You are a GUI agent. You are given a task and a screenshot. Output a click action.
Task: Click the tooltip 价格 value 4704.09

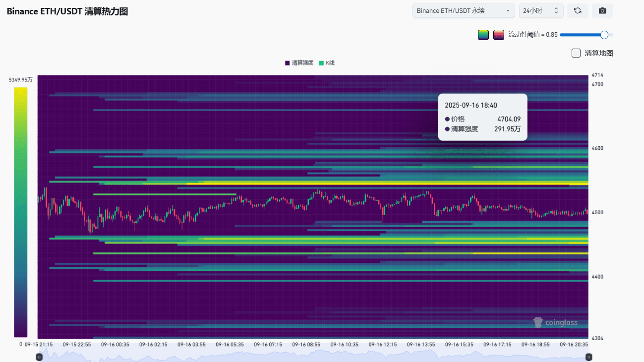509,119
